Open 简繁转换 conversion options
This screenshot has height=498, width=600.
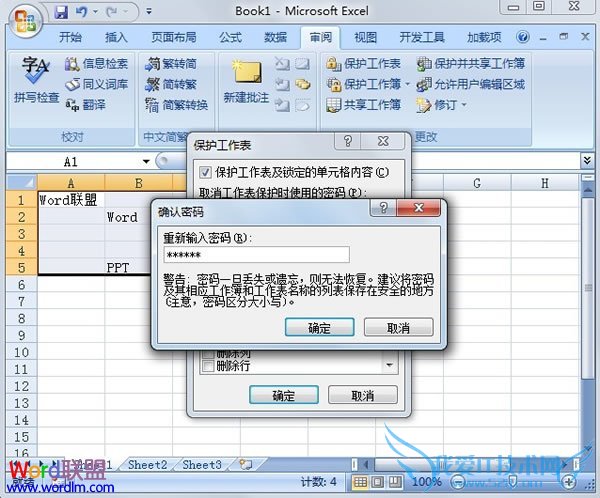(x=176, y=104)
